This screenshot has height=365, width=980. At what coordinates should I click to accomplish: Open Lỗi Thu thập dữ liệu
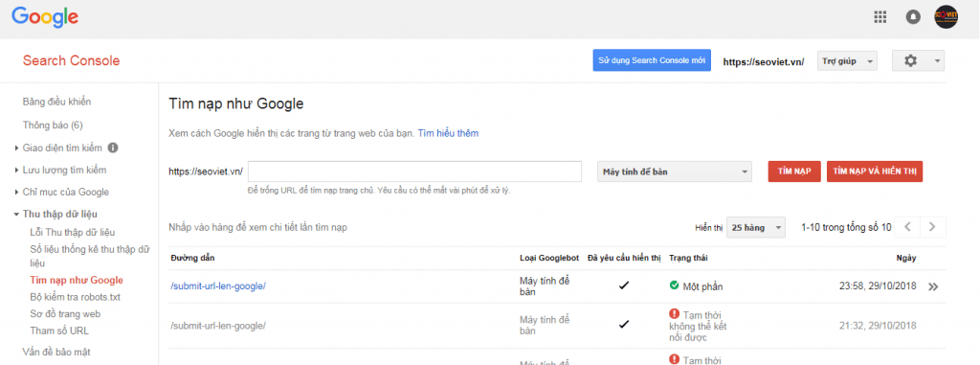pyautogui.click(x=73, y=232)
